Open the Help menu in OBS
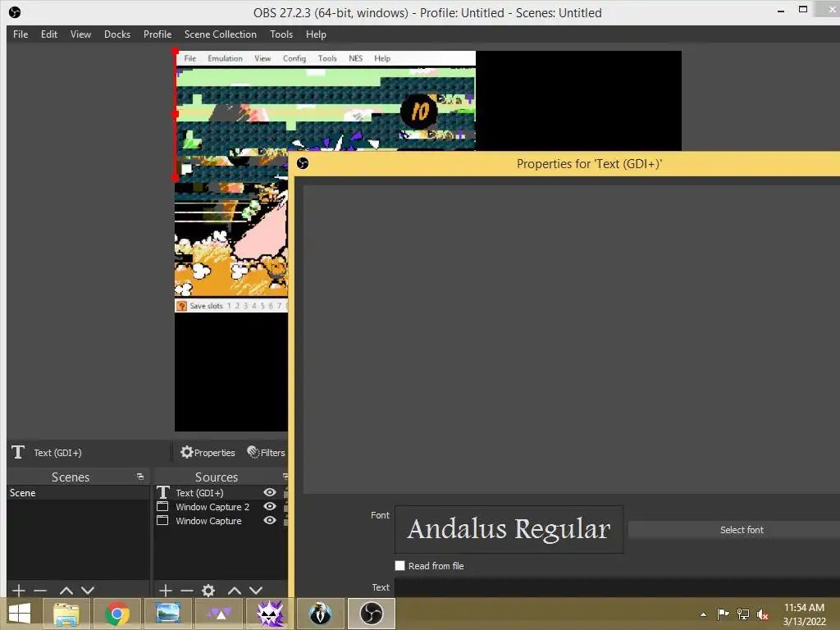 coord(316,34)
